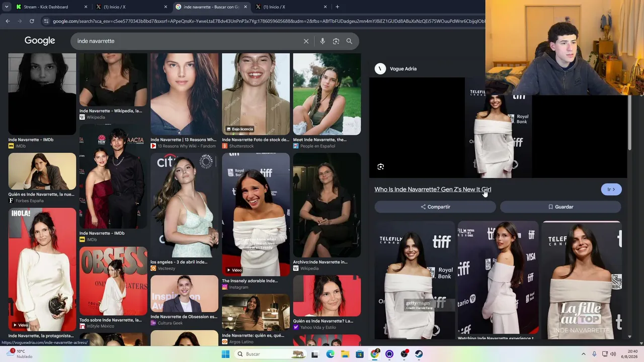This screenshot has width=644, height=362.
Task: Open the Vogue Adria source icon
Action: tap(380, 69)
